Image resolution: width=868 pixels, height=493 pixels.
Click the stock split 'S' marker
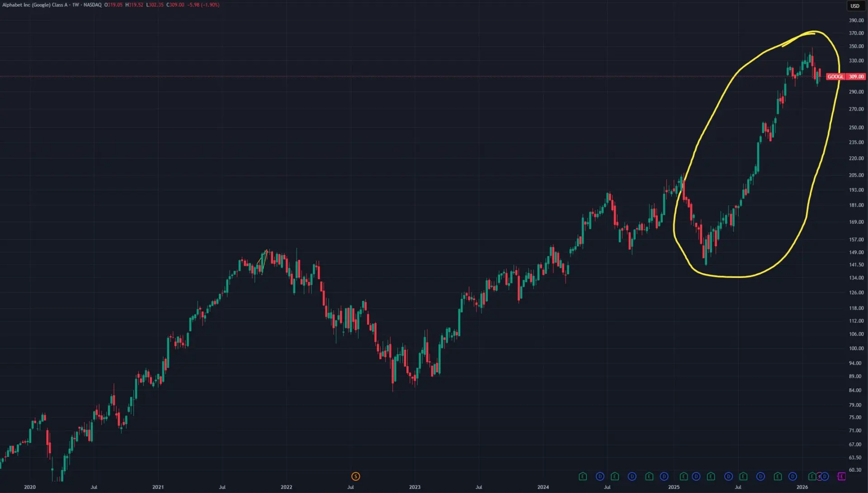(356, 476)
